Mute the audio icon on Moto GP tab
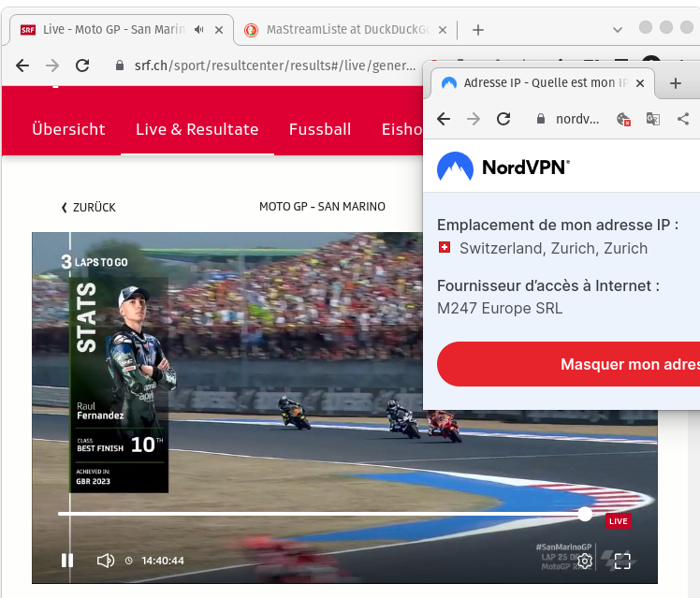Image resolution: width=700 pixels, height=598 pixels. 199,29
